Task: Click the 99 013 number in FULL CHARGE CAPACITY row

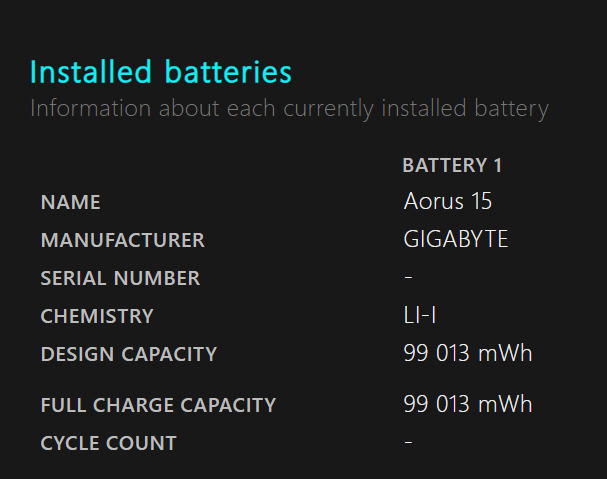Action: click(x=439, y=404)
